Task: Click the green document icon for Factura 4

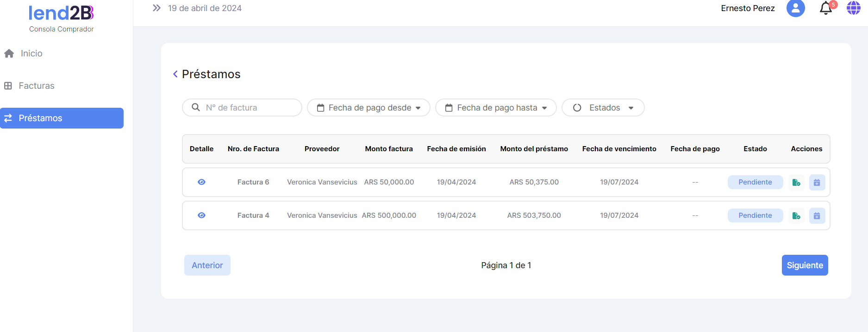Action: (796, 215)
